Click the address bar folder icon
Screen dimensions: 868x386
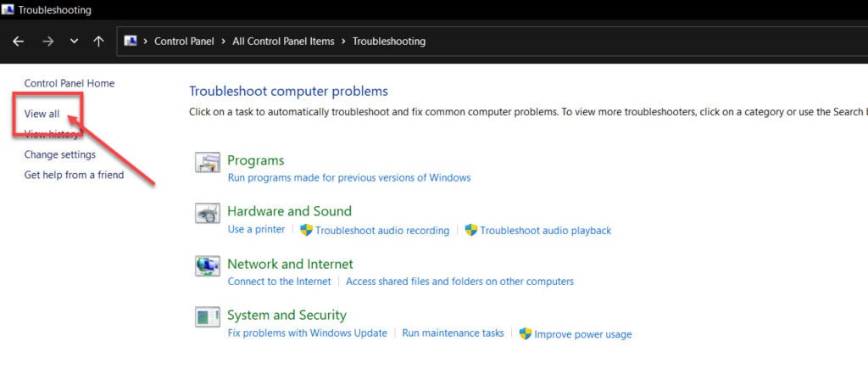click(x=130, y=41)
